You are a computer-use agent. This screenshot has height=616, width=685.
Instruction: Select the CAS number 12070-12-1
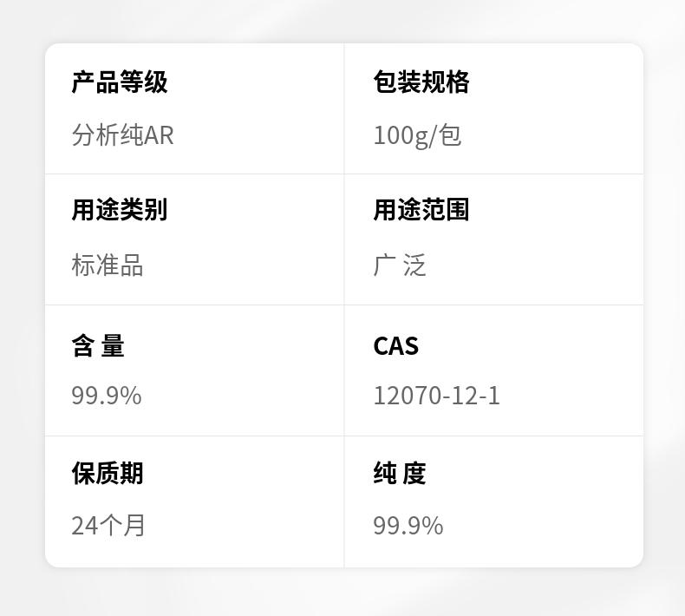[436, 396]
